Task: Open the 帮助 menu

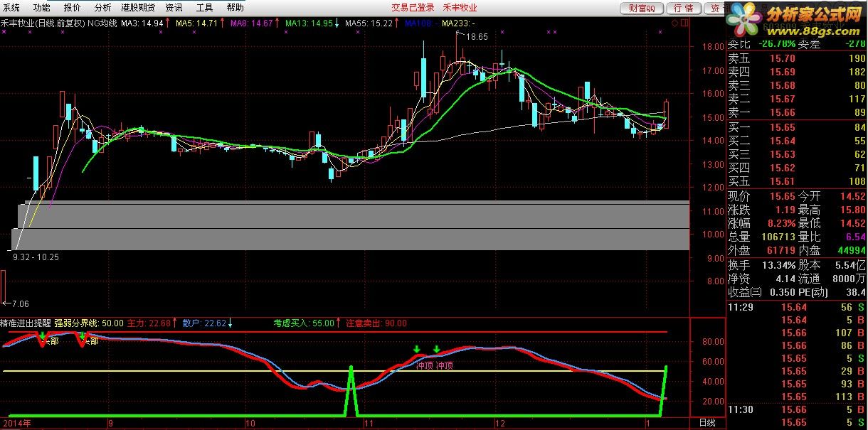Action: 235,8
